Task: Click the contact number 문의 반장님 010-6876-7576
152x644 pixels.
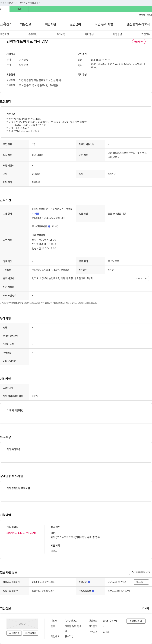Action: click(x=24, y=131)
